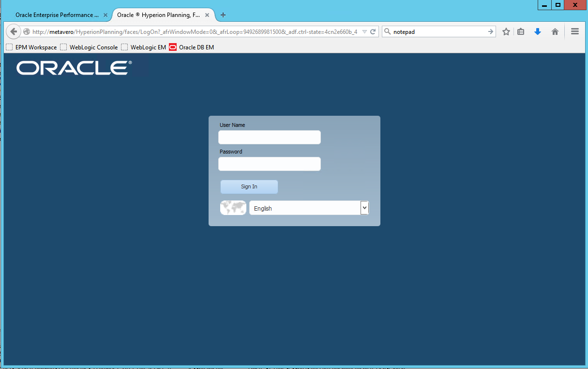Viewport: 588px width, 369px height.
Task: Close the Oracle Enterprise Performance tab
Action: point(106,15)
